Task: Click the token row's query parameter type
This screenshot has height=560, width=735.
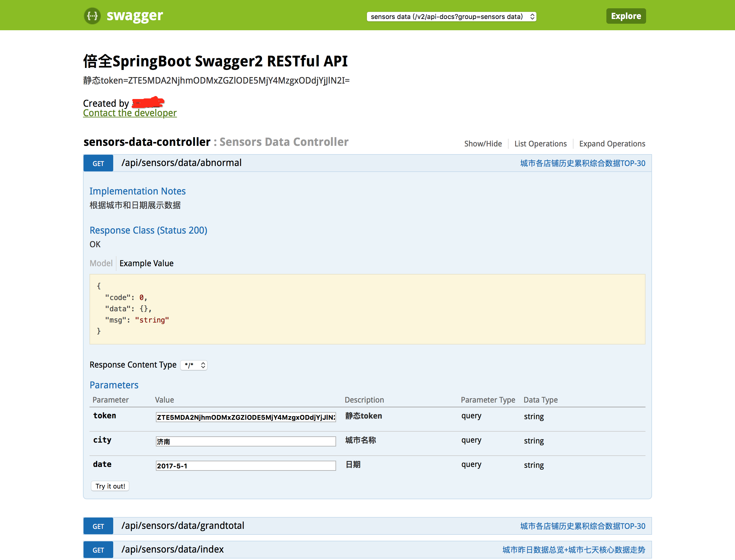Action: [472, 416]
